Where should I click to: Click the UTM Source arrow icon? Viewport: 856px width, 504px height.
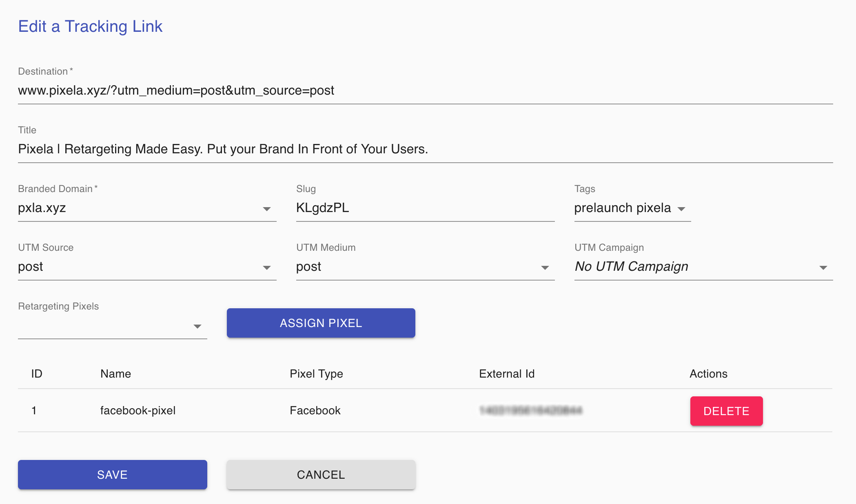click(267, 268)
